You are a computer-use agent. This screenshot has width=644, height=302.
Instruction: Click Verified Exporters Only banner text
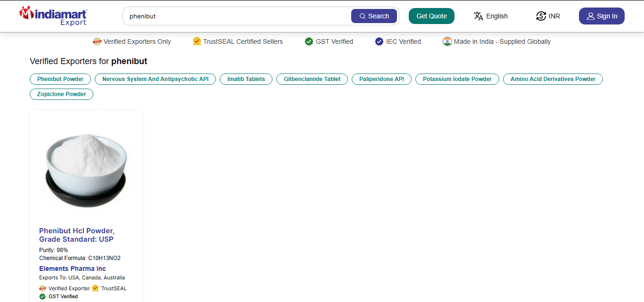137,41
